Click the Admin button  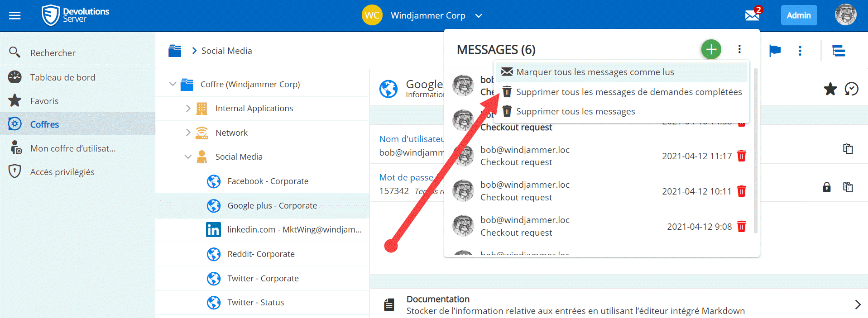(799, 15)
